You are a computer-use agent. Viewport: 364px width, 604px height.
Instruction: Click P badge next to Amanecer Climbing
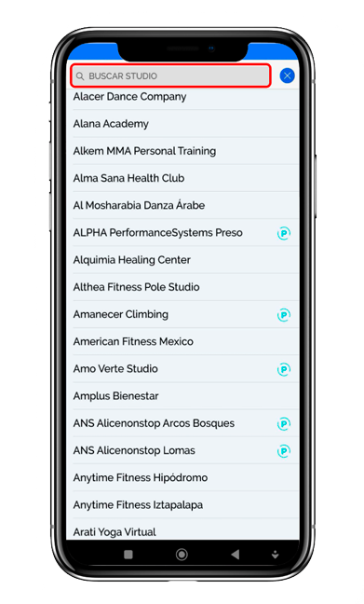coord(284,315)
